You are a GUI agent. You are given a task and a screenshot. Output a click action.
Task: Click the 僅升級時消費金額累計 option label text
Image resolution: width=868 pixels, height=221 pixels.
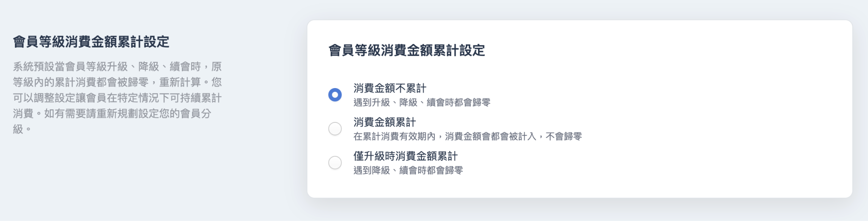(x=405, y=156)
